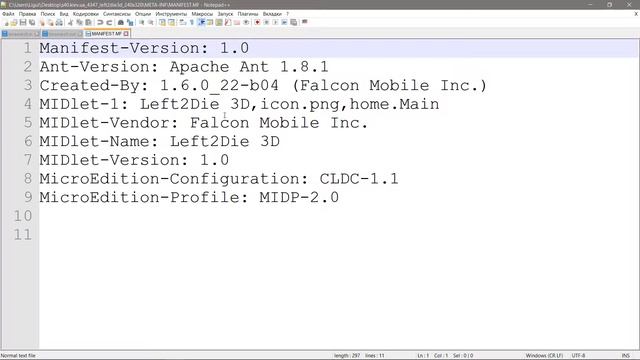The image size is (640, 360).
Task: Toggle the Document Map toolbar icon
Action: (219, 22)
